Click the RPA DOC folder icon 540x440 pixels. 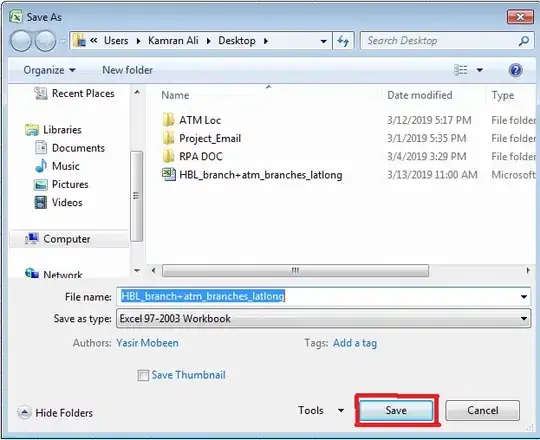168,157
